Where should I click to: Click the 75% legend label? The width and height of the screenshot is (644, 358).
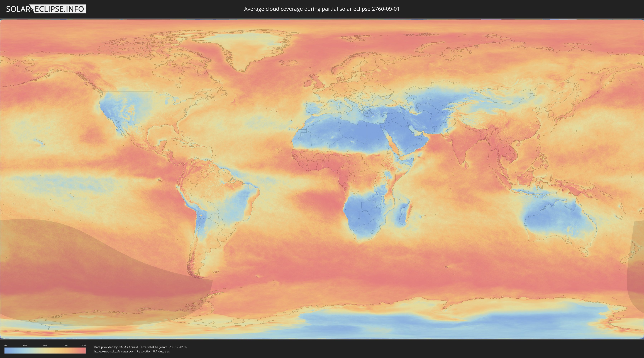click(65, 345)
